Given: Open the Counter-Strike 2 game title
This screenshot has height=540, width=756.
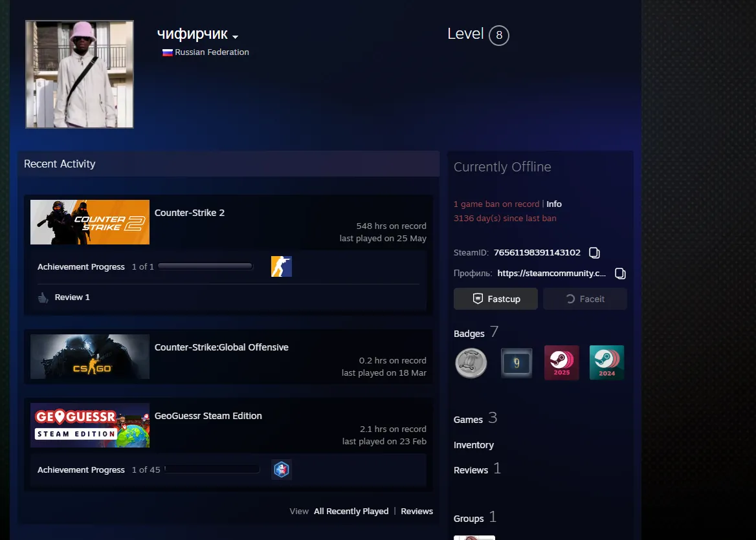Looking at the screenshot, I should (190, 213).
